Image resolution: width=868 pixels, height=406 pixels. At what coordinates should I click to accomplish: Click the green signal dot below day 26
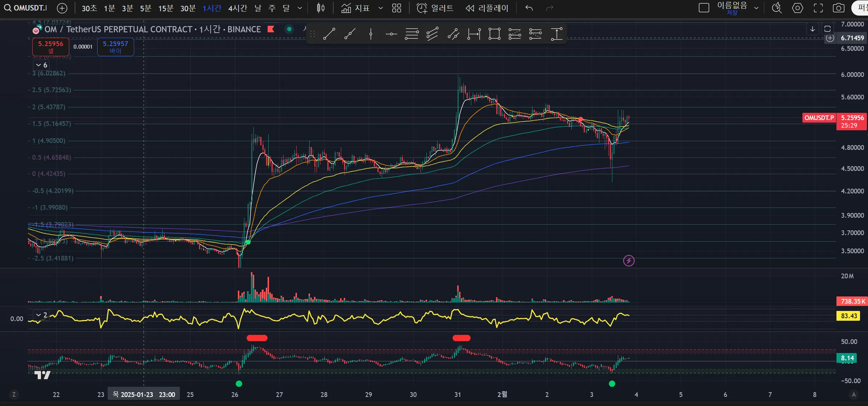(x=239, y=384)
